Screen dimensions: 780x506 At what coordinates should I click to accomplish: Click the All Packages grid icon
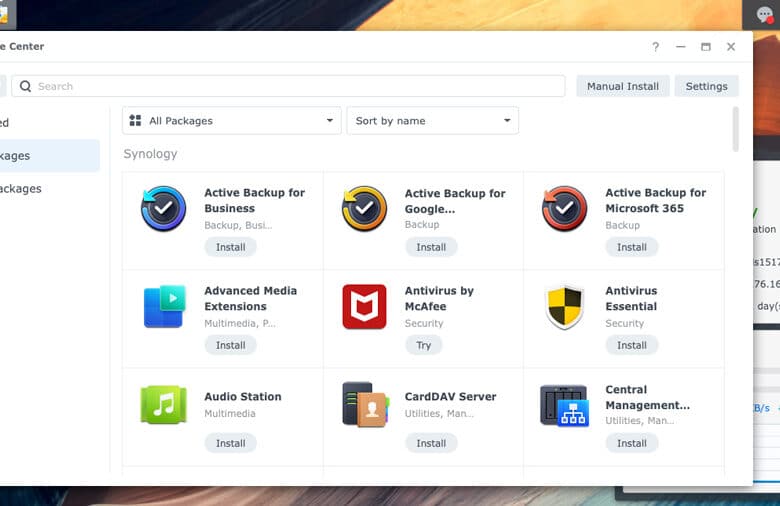coord(135,120)
